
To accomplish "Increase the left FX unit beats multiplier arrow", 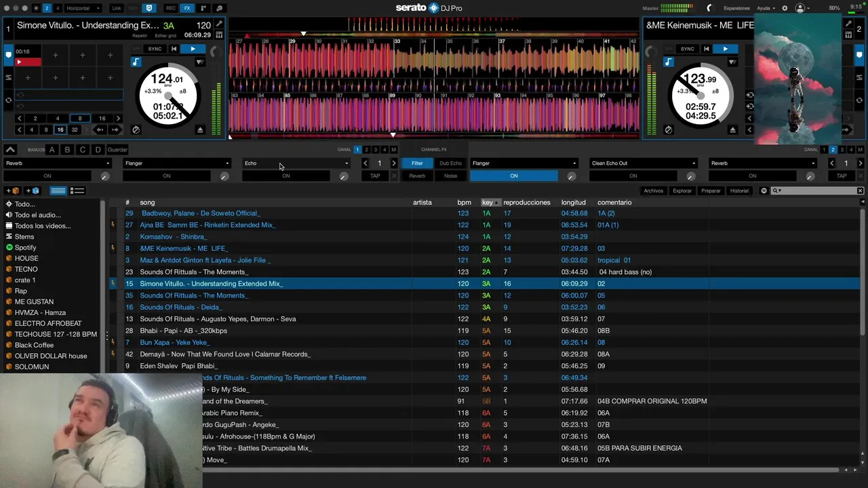I will pyautogui.click(x=394, y=163).
